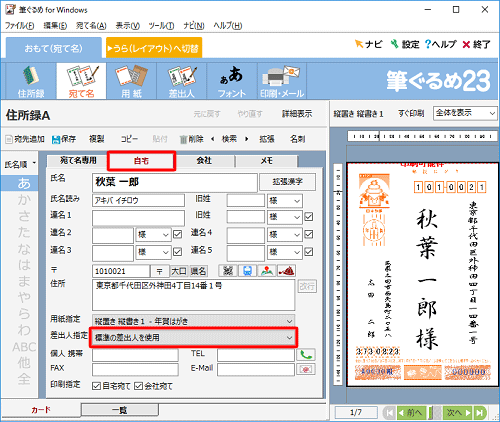The height and width of the screenshot is (422, 500).
Task: Switch to the 自宅 tab
Action: 141,161
